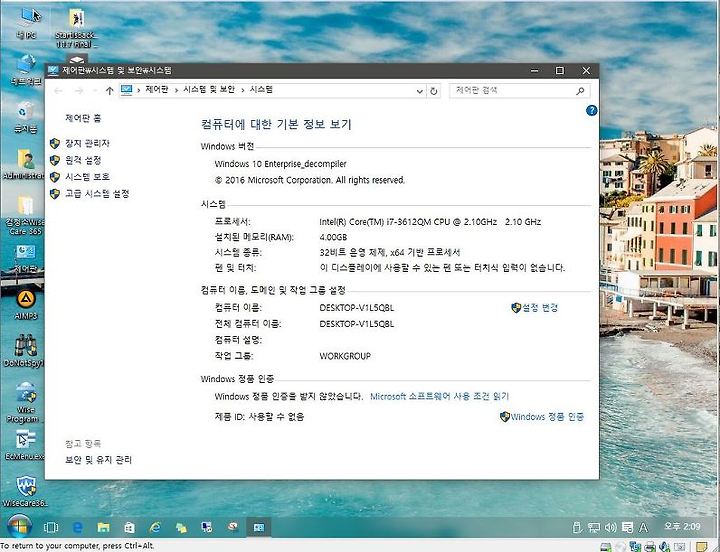
Task: Click the system menu icon in the window title bar
Action: (53, 70)
